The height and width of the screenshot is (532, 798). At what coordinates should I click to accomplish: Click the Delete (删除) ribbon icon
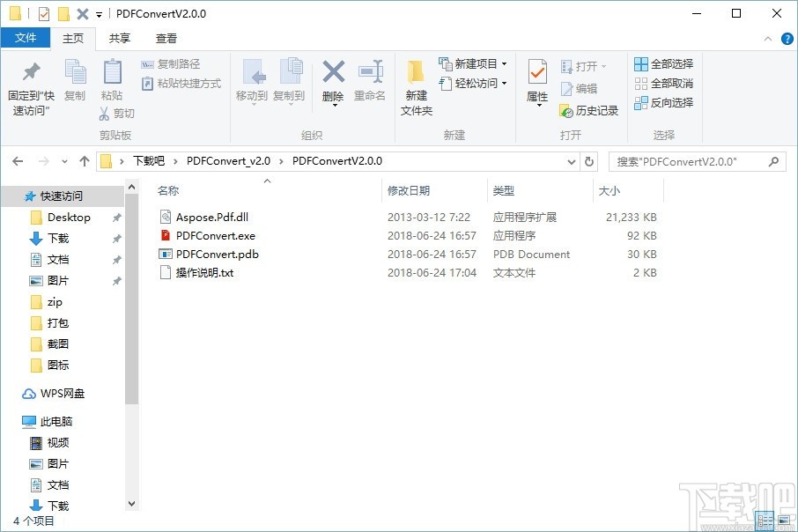coord(333,84)
